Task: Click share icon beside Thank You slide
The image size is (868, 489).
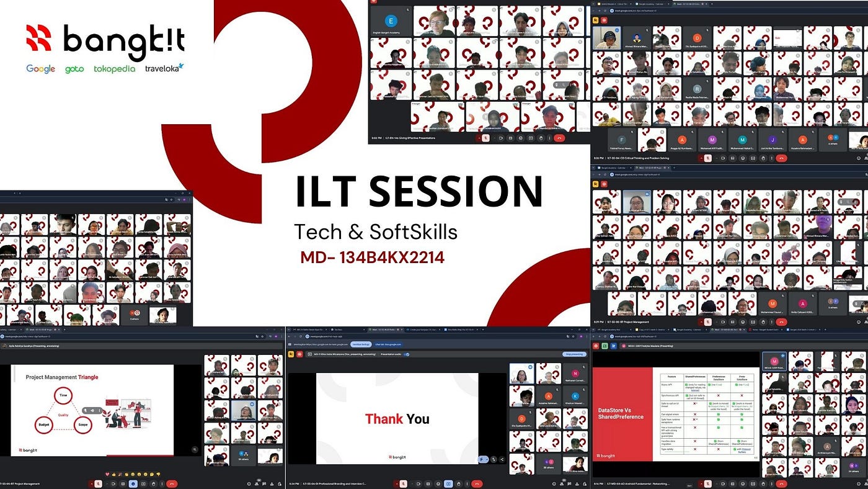Action: [502, 460]
